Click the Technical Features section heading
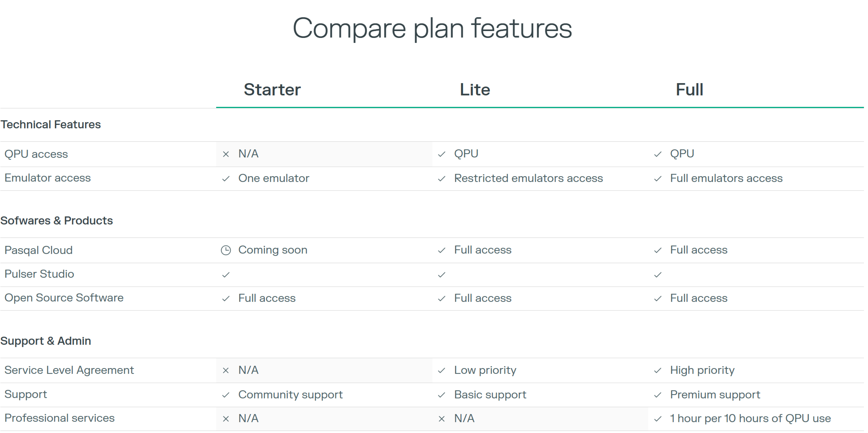Viewport: 868px width, 433px height. point(51,125)
